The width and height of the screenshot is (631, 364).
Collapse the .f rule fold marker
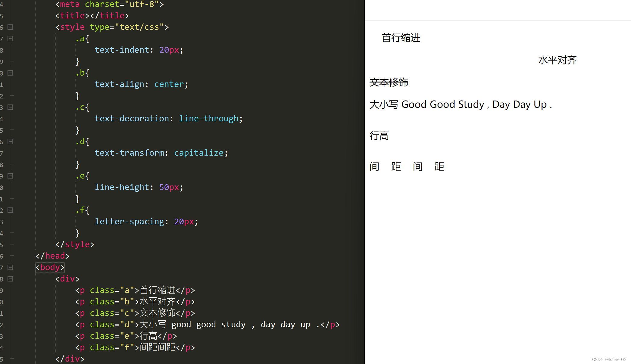(10, 210)
